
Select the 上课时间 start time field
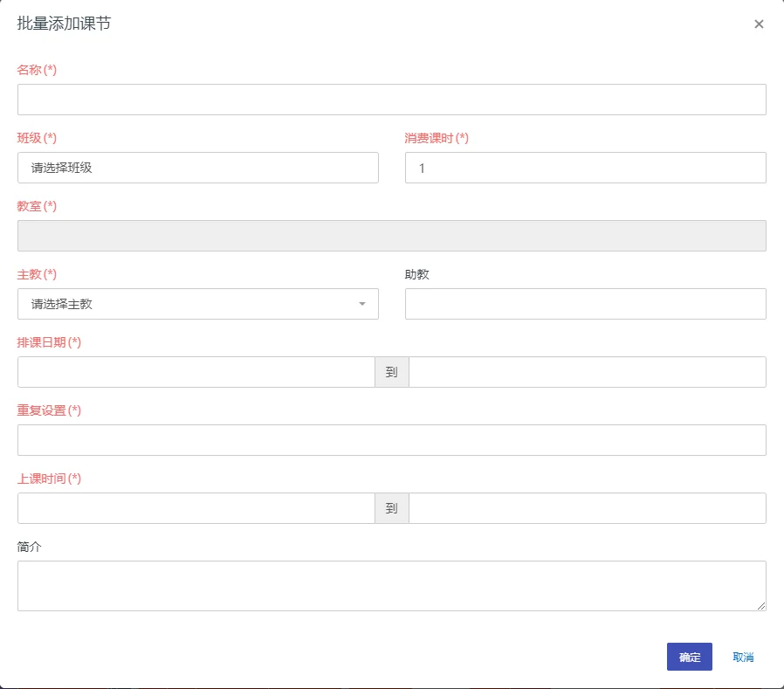196,508
